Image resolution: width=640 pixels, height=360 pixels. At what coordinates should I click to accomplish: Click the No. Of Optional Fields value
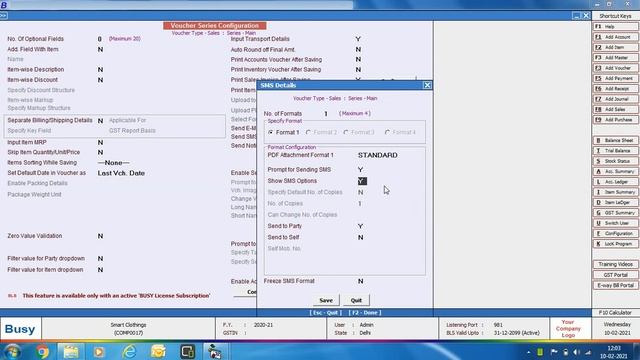(100, 39)
